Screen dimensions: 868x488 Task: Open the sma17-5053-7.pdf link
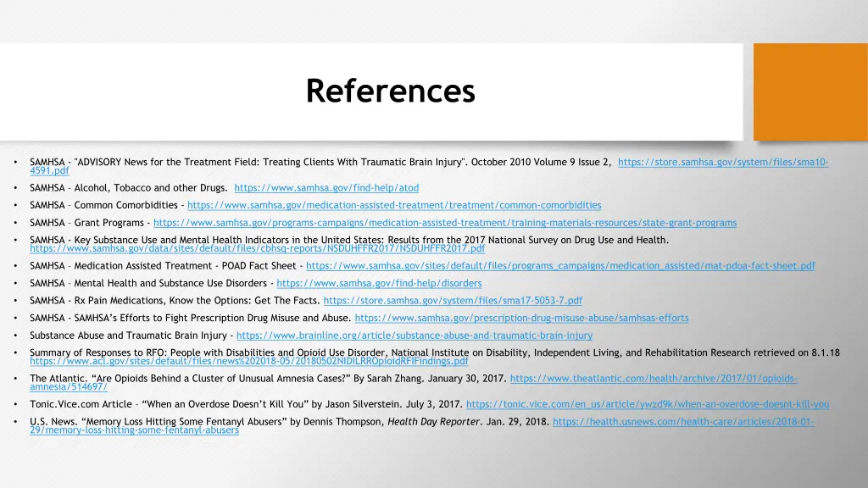point(453,301)
